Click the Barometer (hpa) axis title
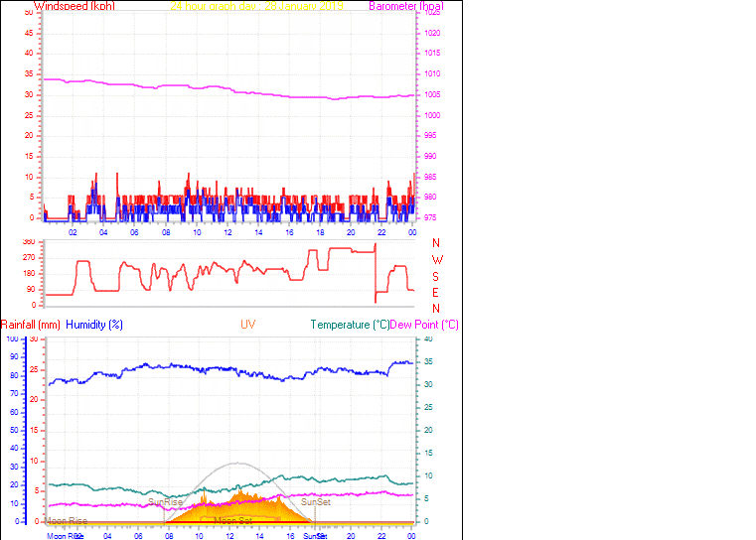 [406, 6]
